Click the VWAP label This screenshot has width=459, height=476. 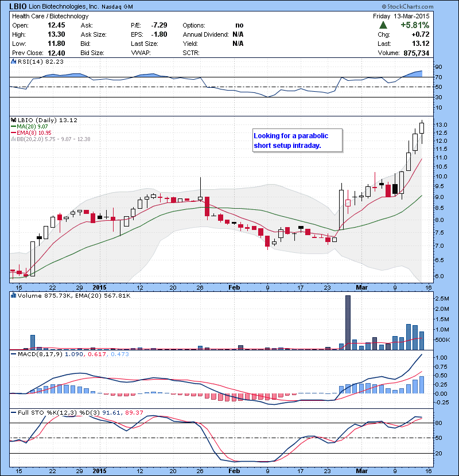pos(141,53)
